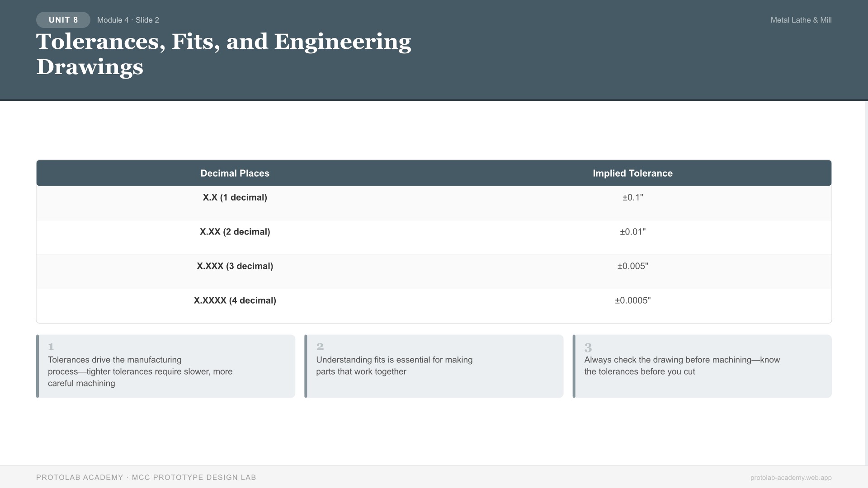Click the ±0.005" tolerance value
Screen dimensions: 868x488
[632, 266]
